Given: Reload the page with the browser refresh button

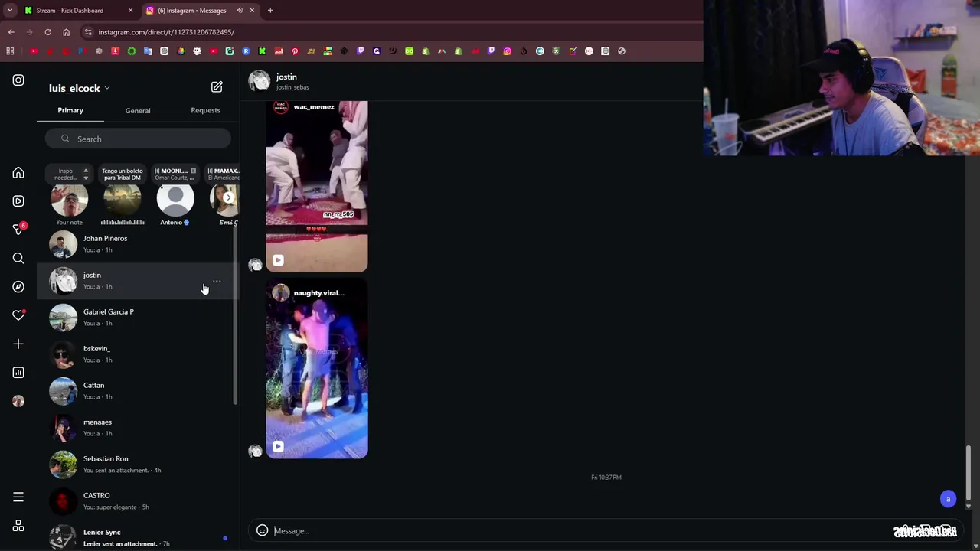Looking at the screenshot, I should [47, 32].
